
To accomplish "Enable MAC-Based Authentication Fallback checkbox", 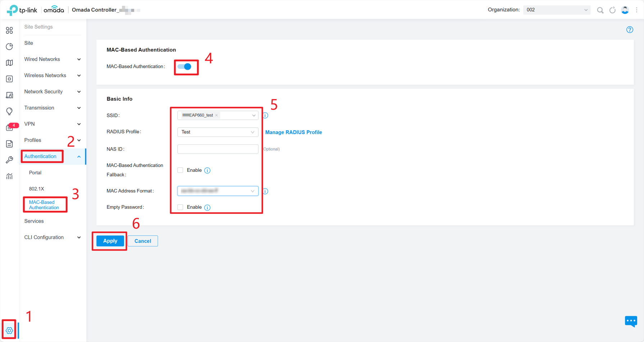I will [x=180, y=170].
